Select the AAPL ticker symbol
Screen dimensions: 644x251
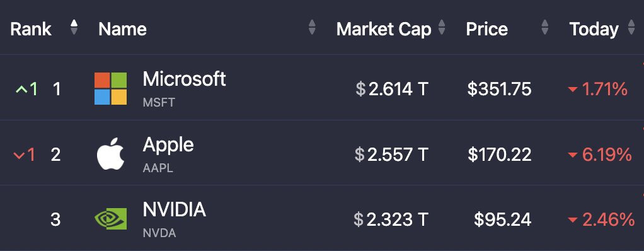[x=158, y=168]
